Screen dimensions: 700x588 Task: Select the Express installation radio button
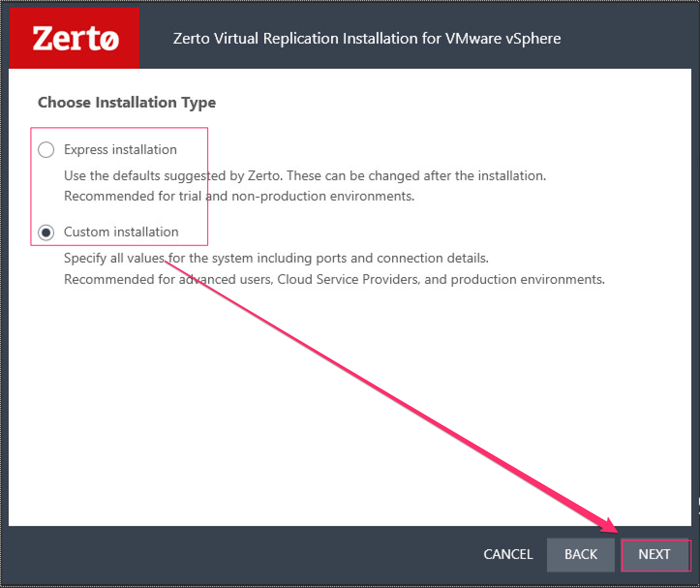tap(46, 150)
